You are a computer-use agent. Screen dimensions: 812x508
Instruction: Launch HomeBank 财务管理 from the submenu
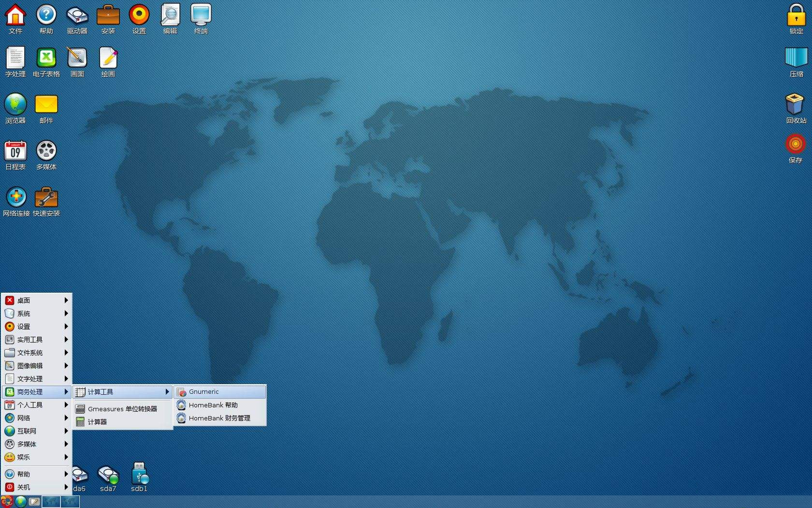220,418
